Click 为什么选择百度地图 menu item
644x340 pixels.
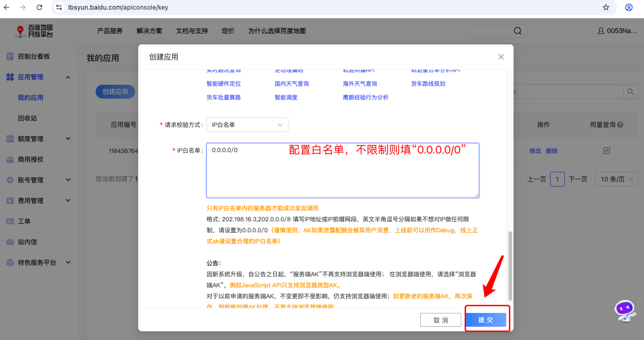tap(277, 31)
